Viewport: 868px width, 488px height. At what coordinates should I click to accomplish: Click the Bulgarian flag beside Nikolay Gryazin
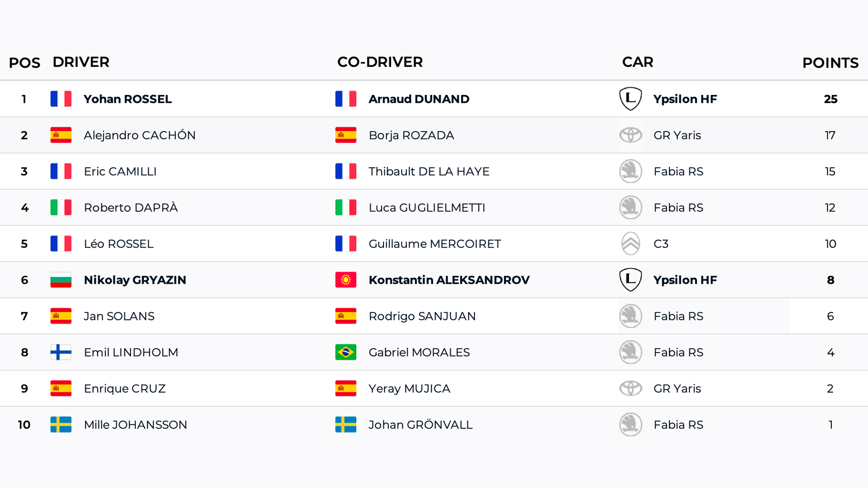[61, 280]
